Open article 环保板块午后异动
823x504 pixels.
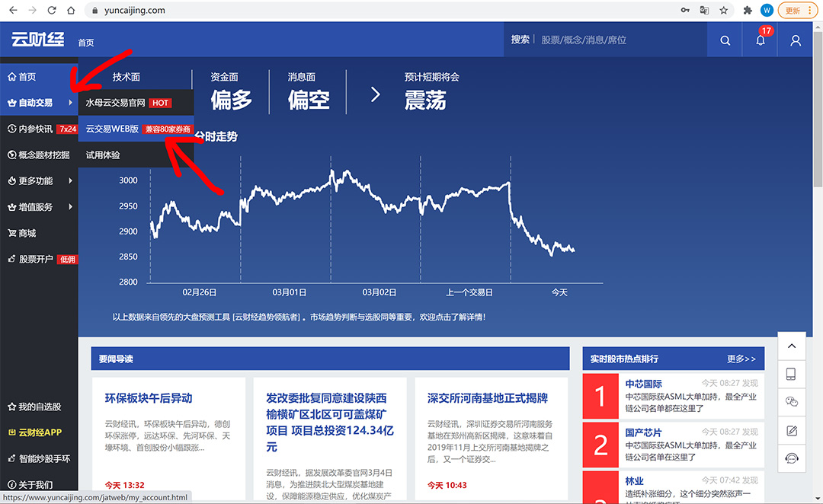click(x=149, y=398)
